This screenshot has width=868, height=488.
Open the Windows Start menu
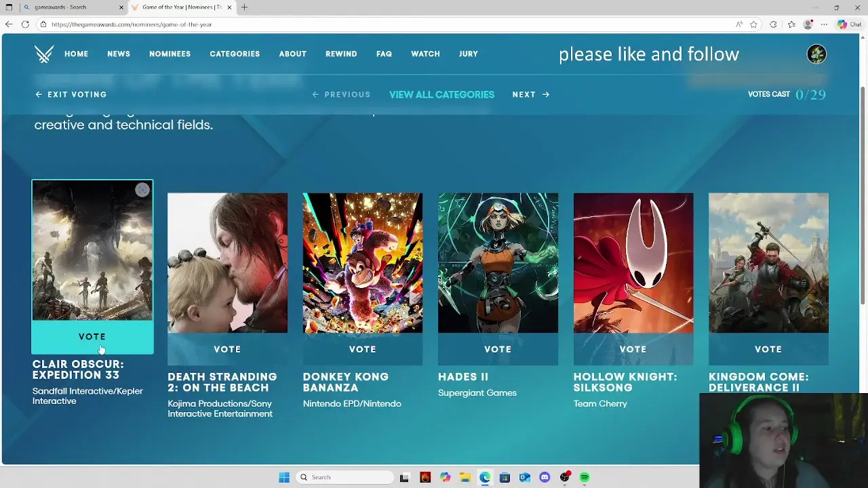[284, 477]
